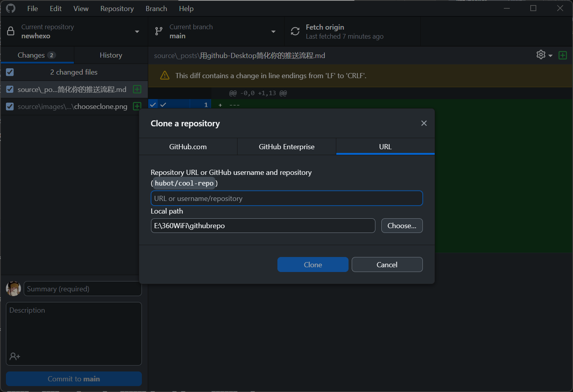Click the line endings warning triangle icon
Image resolution: width=573 pixels, height=392 pixels.
[x=165, y=75]
